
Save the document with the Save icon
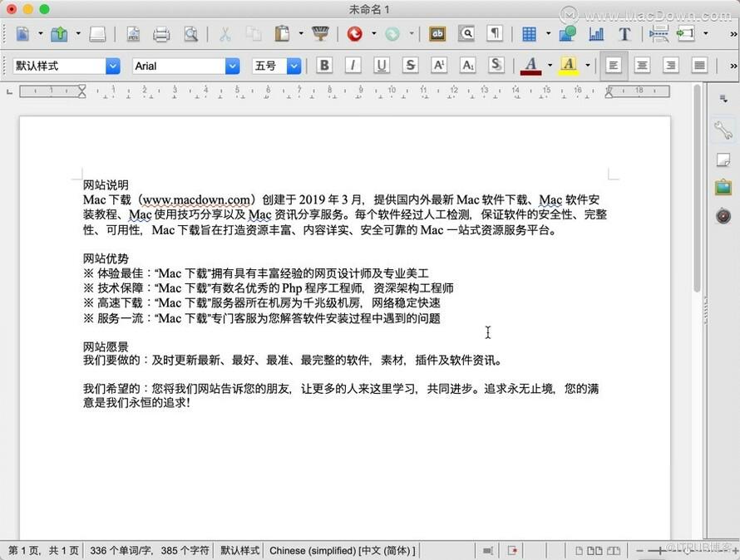97,34
